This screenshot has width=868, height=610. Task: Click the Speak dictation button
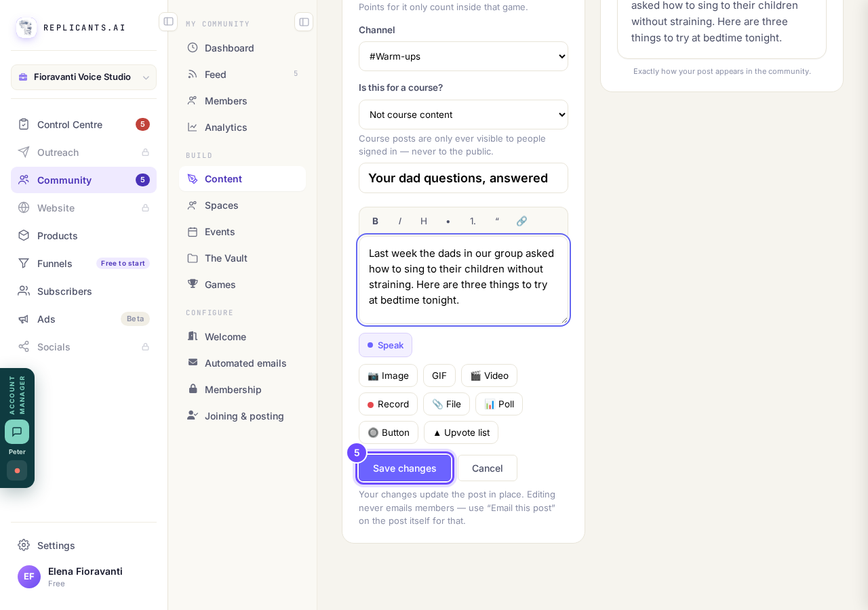385,345
